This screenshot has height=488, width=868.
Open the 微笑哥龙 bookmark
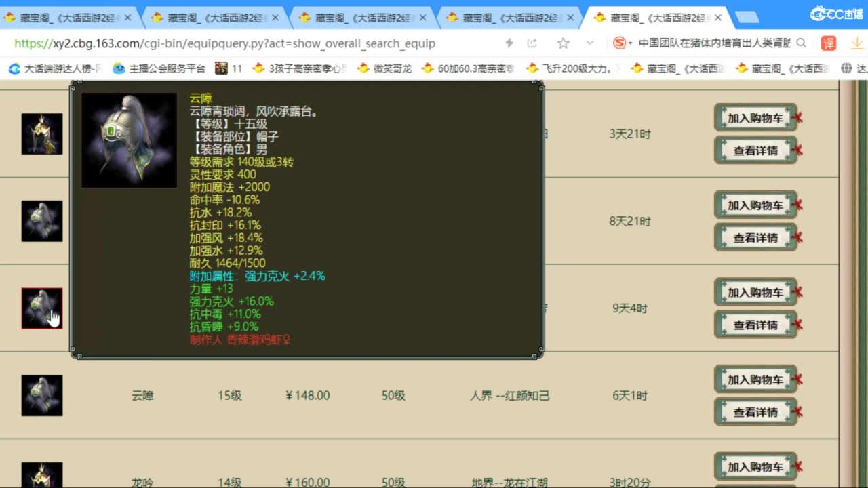[384, 68]
